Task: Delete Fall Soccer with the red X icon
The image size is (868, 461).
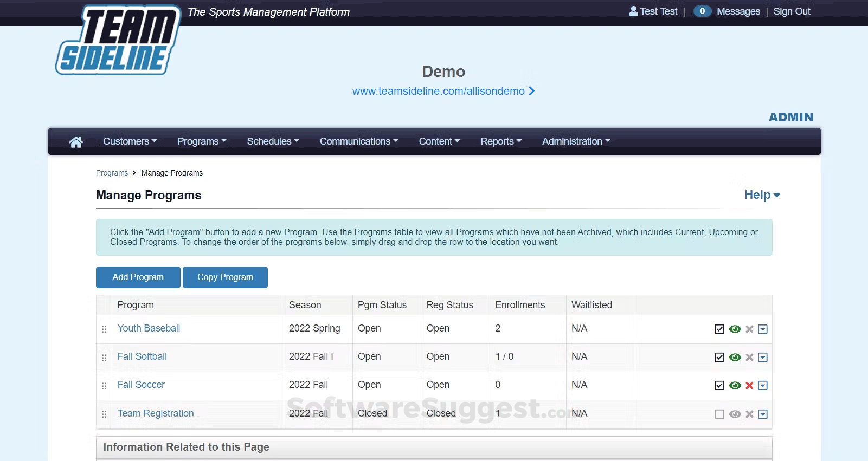Action: [749, 386]
